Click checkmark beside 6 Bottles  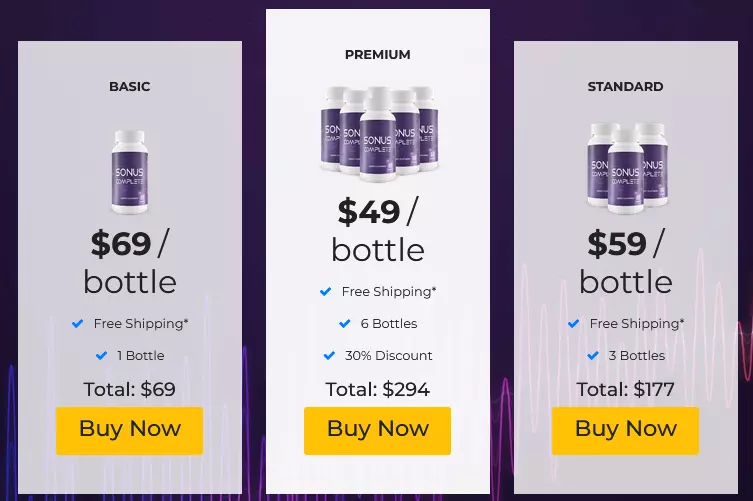pyautogui.click(x=345, y=324)
